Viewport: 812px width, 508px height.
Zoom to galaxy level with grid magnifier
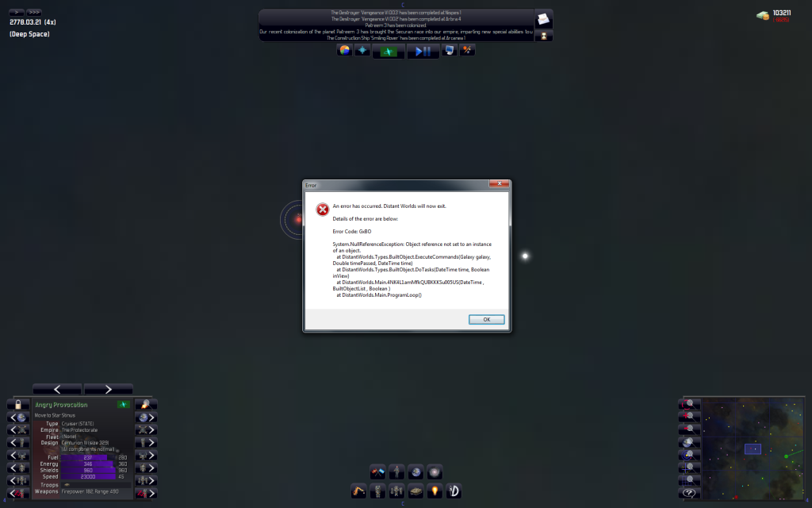point(689,480)
